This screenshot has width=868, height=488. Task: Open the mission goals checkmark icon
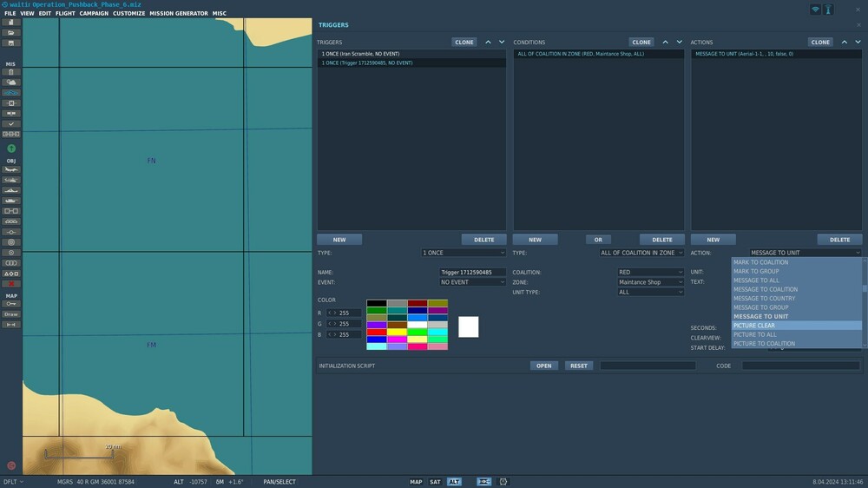click(11, 124)
